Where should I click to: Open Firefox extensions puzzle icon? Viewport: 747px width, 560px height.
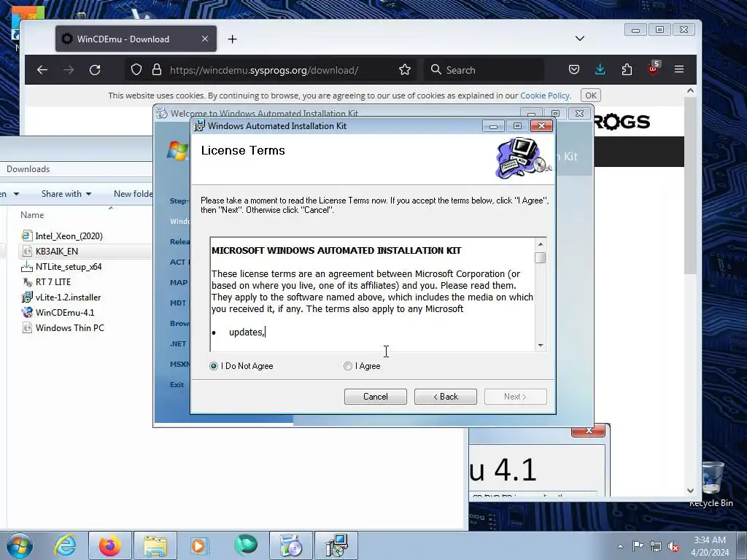pyautogui.click(x=627, y=70)
